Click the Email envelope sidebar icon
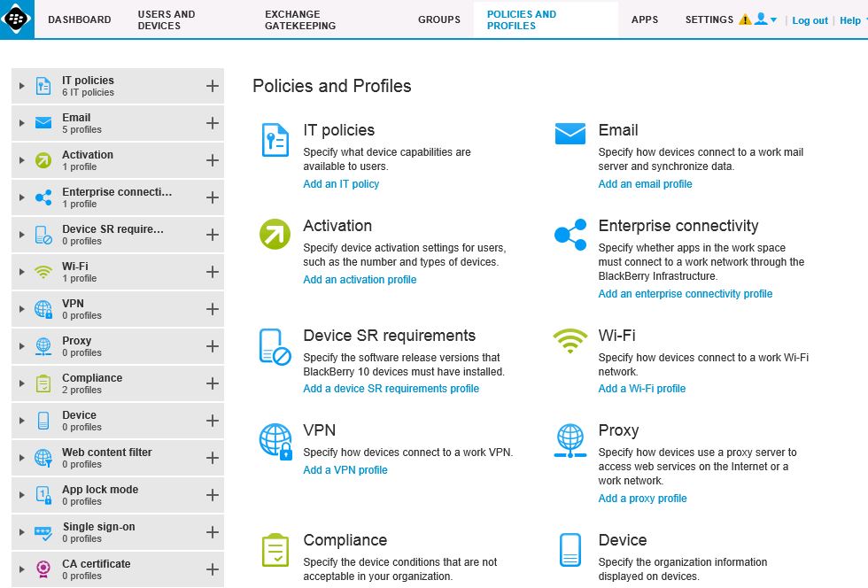The width and height of the screenshot is (868, 588). 43,122
